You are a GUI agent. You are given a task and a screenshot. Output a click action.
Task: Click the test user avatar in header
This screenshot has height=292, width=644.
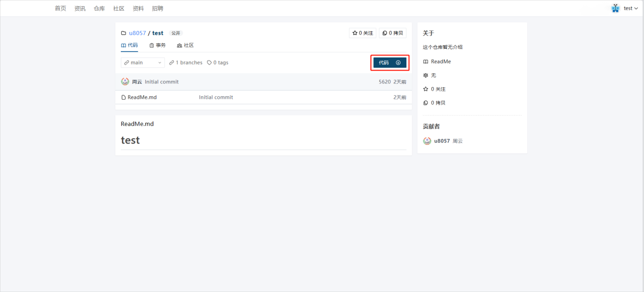click(616, 8)
